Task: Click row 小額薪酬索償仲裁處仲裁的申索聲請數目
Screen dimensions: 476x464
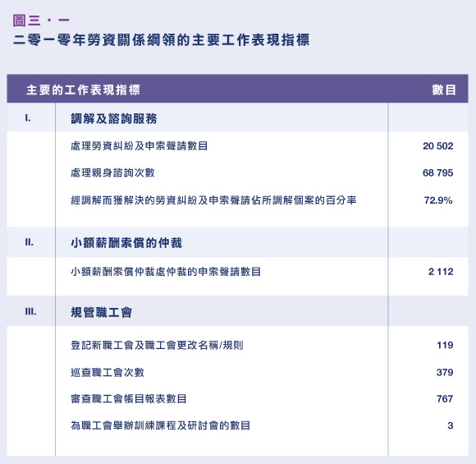Action: coord(166,271)
